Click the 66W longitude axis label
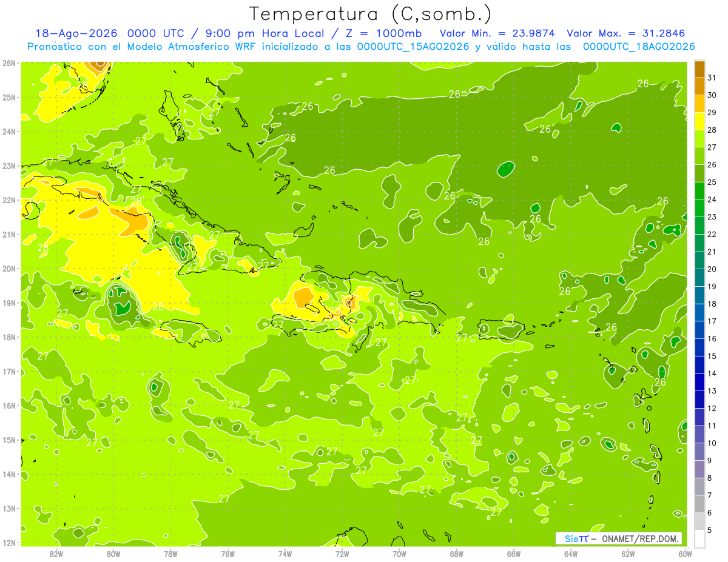Viewport: 728px width, 562px height. pos(514,554)
